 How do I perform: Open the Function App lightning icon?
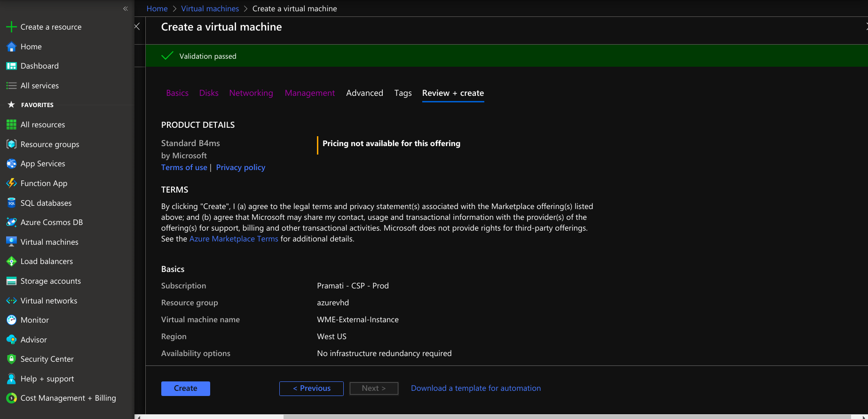click(x=11, y=183)
